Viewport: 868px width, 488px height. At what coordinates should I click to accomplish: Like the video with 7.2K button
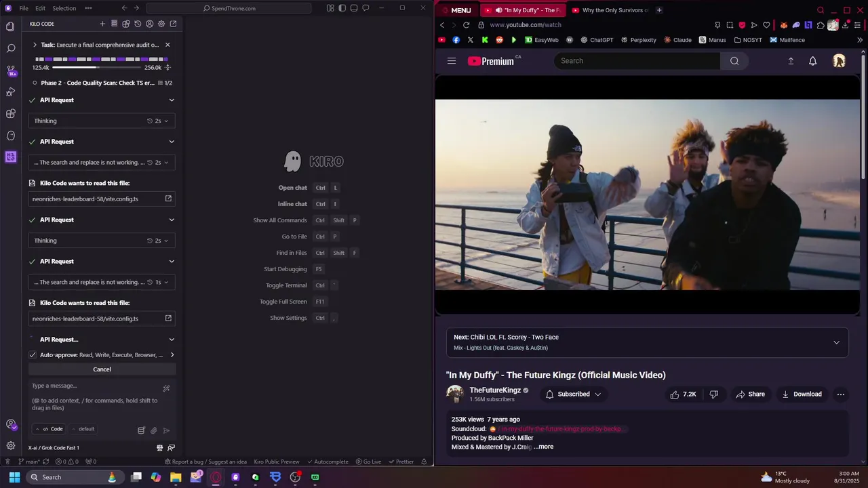(683, 394)
